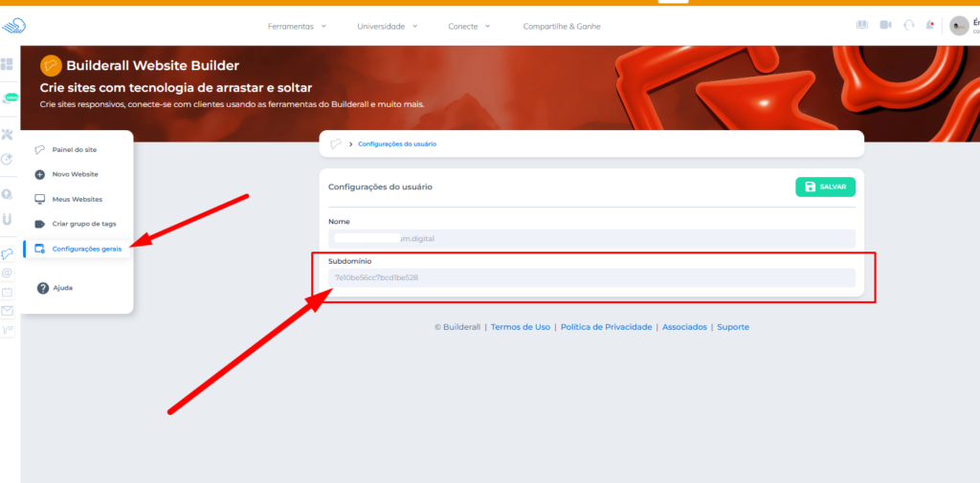This screenshot has height=483, width=980.
Task: Select Novo Website in side menu
Action: point(75,174)
